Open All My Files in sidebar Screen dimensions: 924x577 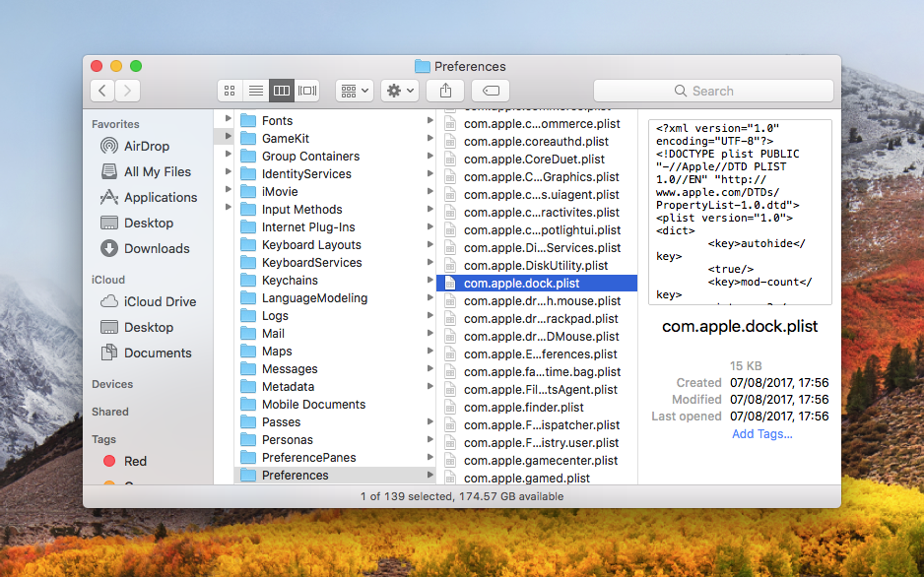pos(147,172)
